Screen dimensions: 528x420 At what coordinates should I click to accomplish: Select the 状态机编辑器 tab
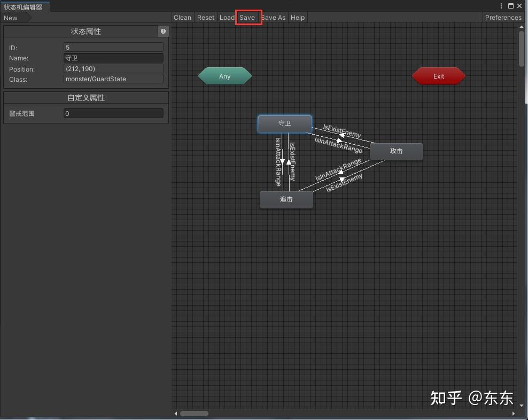(25, 7)
